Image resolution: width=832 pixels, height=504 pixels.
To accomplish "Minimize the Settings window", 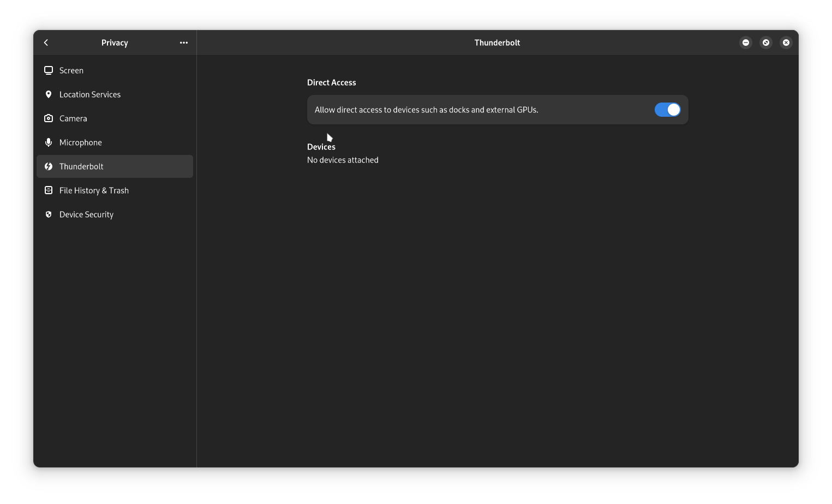I will 746,43.
